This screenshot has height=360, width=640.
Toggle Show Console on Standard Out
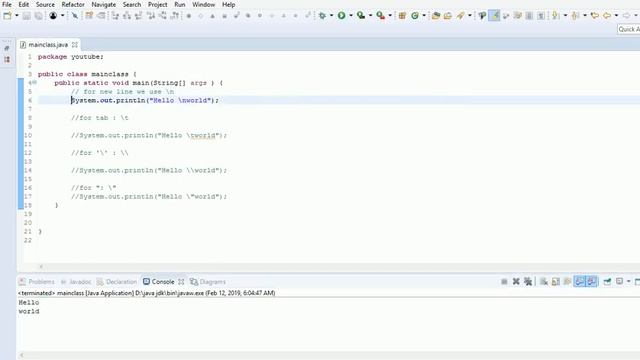[x=580, y=282]
